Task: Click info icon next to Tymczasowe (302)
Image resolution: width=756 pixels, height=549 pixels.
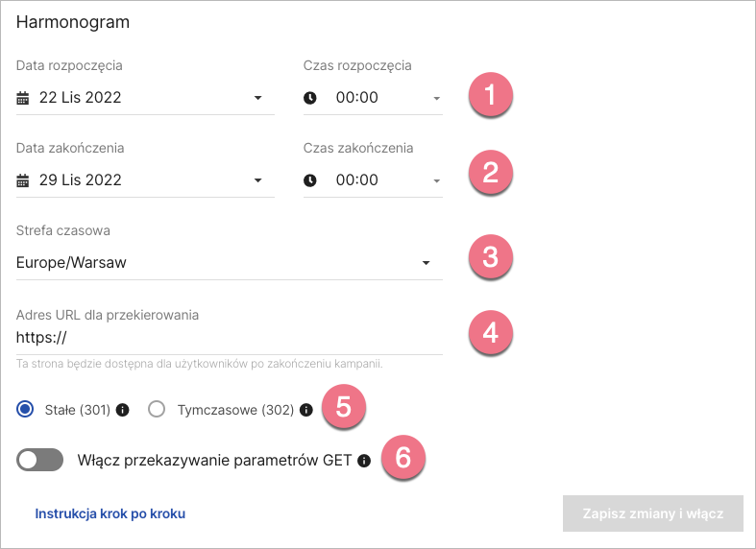Action: pyautogui.click(x=306, y=410)
